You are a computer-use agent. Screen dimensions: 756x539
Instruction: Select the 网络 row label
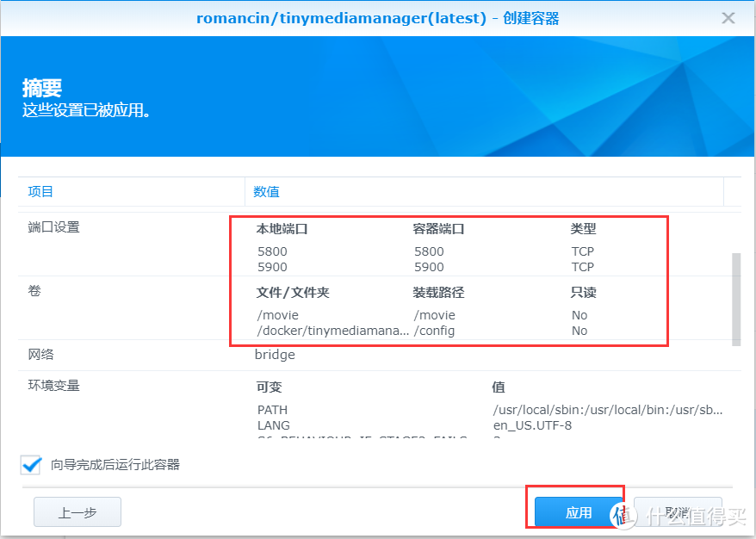(x=41, y=355)
